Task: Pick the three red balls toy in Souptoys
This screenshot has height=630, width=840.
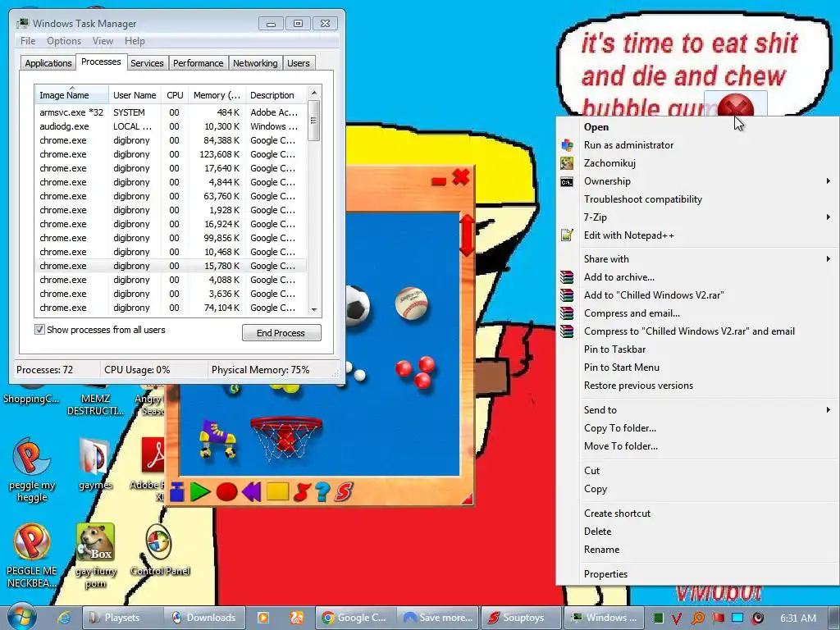Action: (x=416, y=372)
